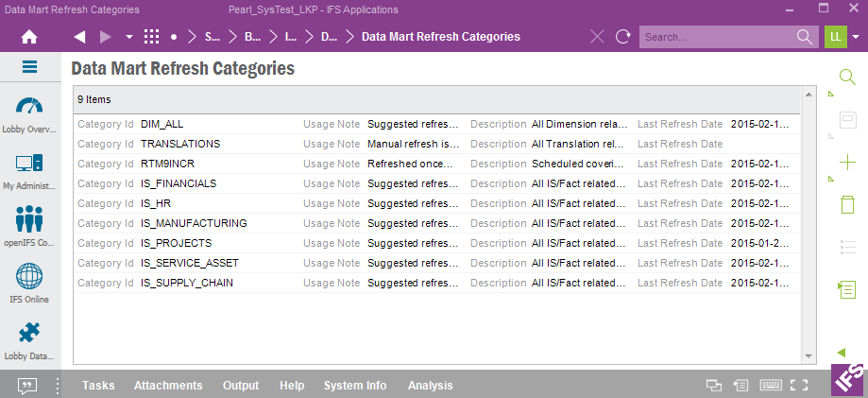Image resolution: width=868 pixels, height=398 pixels.
Task: Open the Tasks menu in bottom bar
Action: [98, 385]
